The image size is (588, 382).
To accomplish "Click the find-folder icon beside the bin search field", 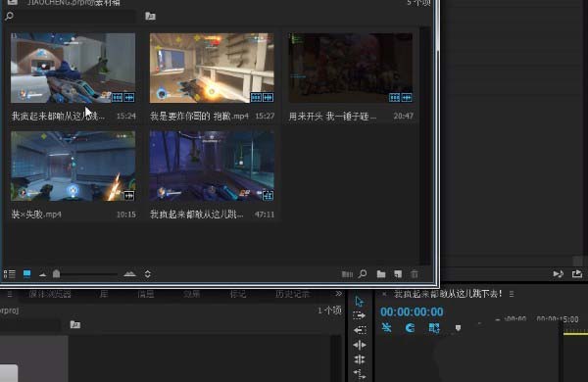I will point(150,16).
